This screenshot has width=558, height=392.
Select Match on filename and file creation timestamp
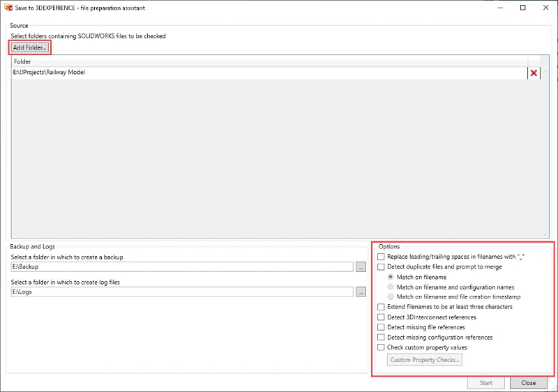(391, 297)
